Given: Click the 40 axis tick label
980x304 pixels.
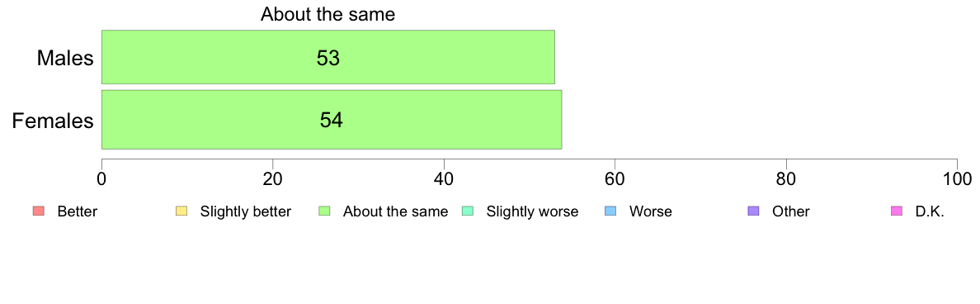Looking at the screenshot, I should (x=444, y=178).
